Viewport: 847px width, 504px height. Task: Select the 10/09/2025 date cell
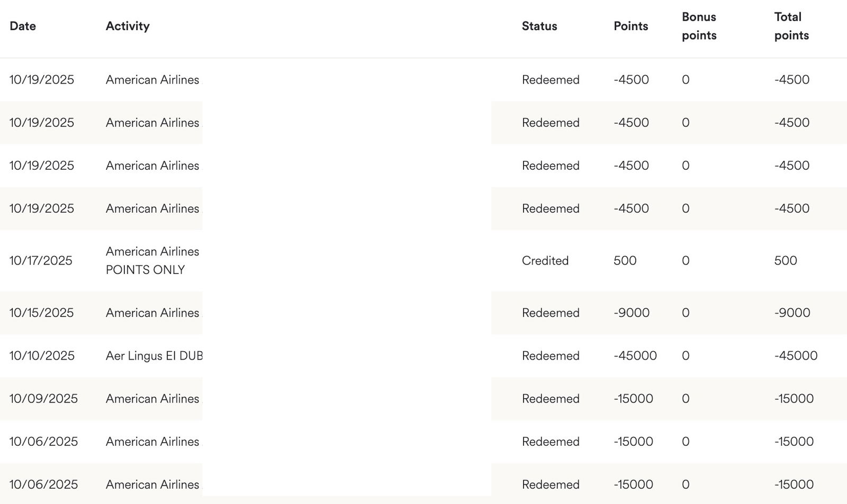coord(43,399)
